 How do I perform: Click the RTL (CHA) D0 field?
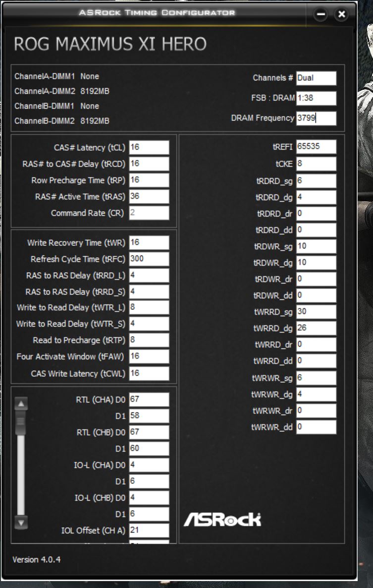coord(149,400)
